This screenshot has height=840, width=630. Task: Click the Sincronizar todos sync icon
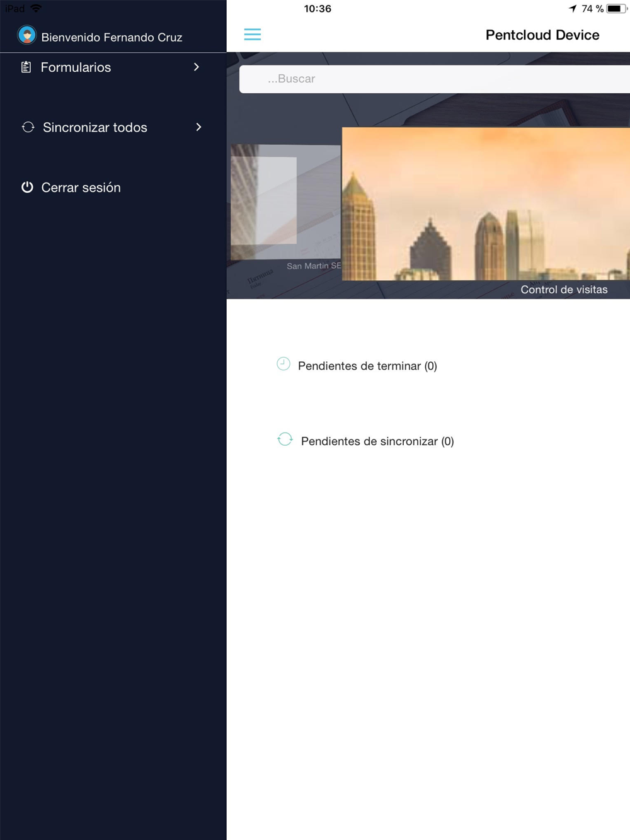(28, 127)
